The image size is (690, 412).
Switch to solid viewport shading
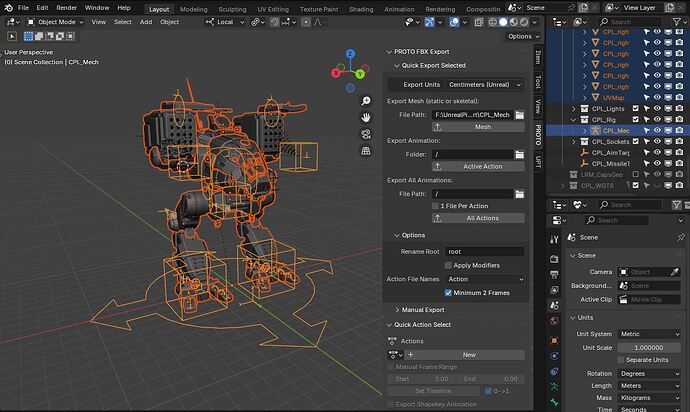(x=503, y=22)
